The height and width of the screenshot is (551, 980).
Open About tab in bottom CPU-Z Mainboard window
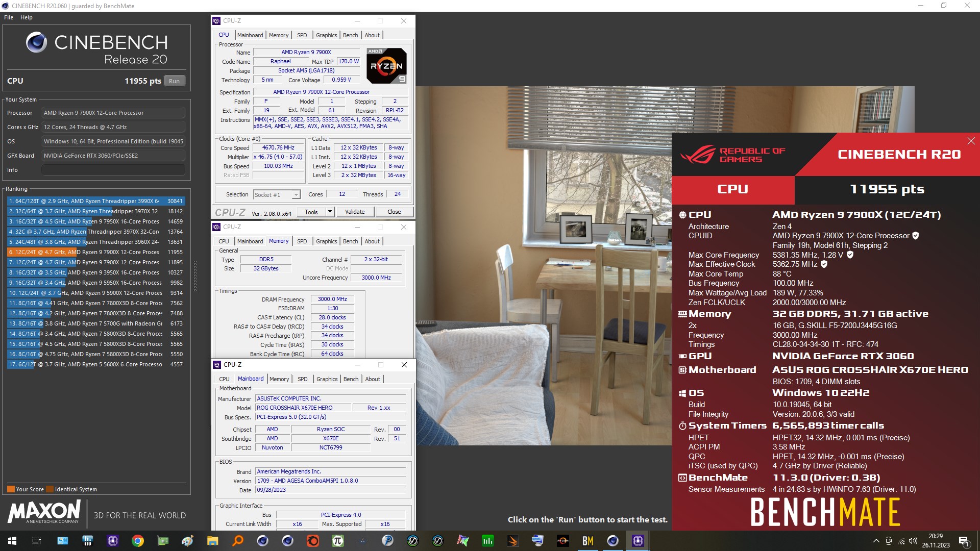pyautogui.click(x=373, y=379)
